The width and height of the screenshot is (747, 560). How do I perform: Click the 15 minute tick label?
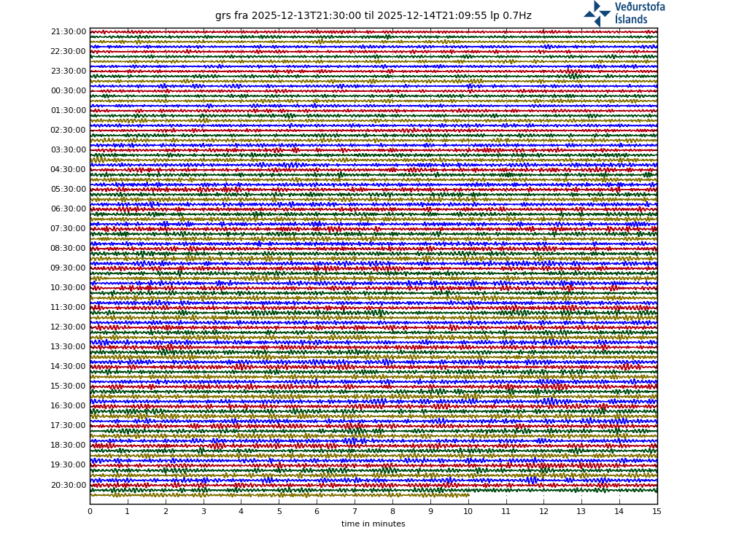click(x=657, y=512)
